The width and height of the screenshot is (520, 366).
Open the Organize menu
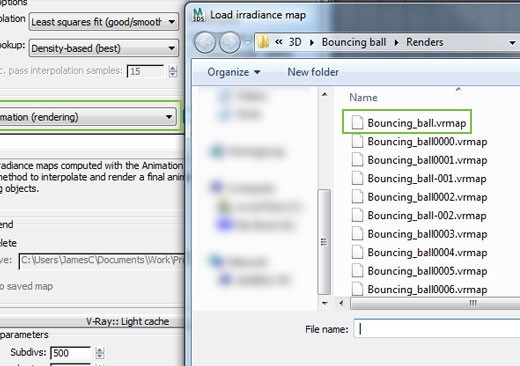(233, 72)
